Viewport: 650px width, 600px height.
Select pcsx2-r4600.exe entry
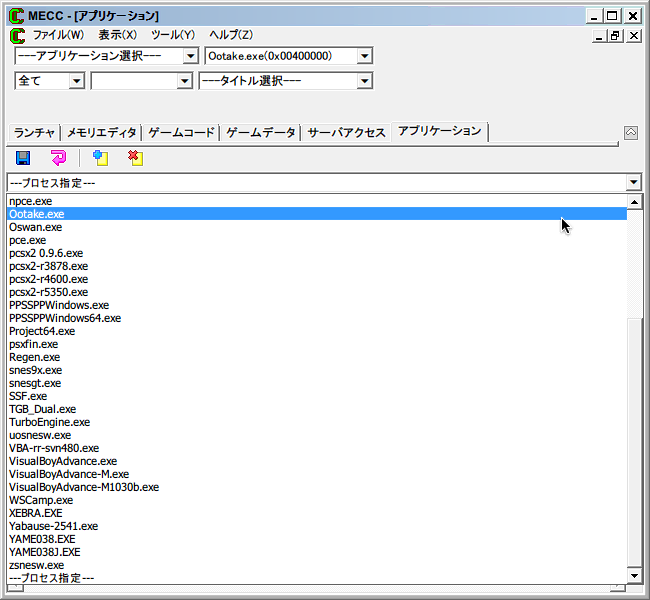[317, 279]
